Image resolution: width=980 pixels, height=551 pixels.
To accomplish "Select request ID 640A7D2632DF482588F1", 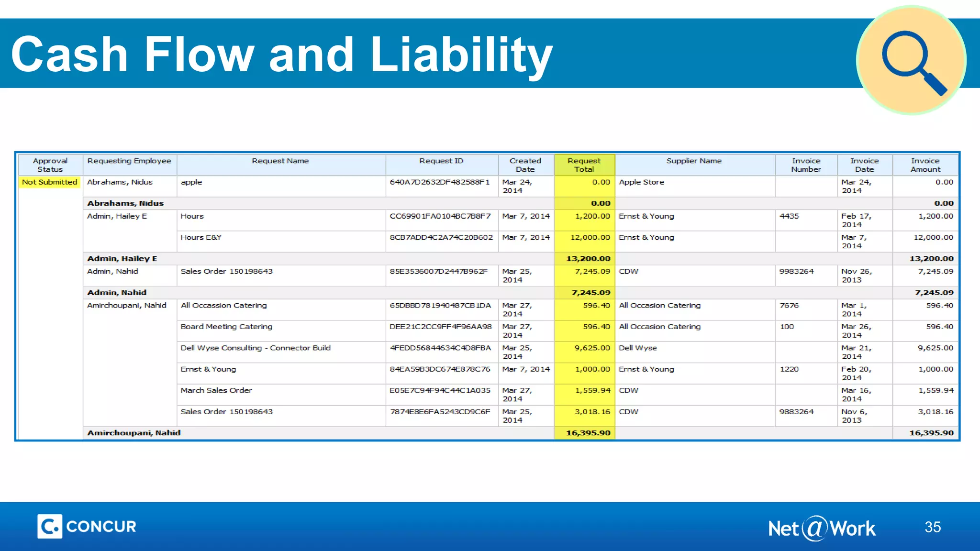I will tap(440, 182).
